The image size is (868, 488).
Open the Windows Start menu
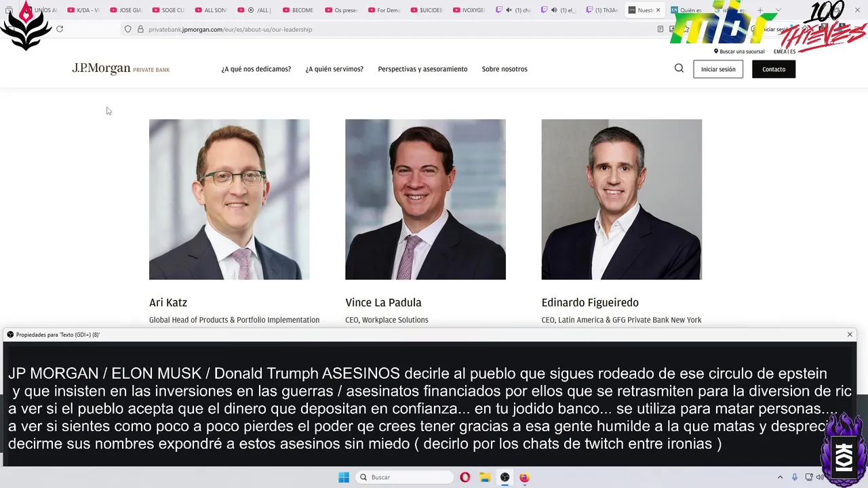344,477
